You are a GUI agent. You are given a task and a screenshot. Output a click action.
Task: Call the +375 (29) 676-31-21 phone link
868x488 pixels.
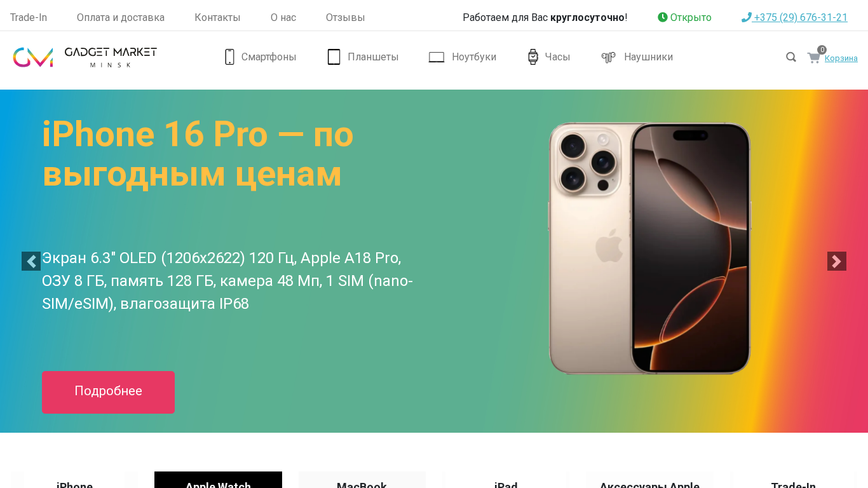(x=794, y=17)
